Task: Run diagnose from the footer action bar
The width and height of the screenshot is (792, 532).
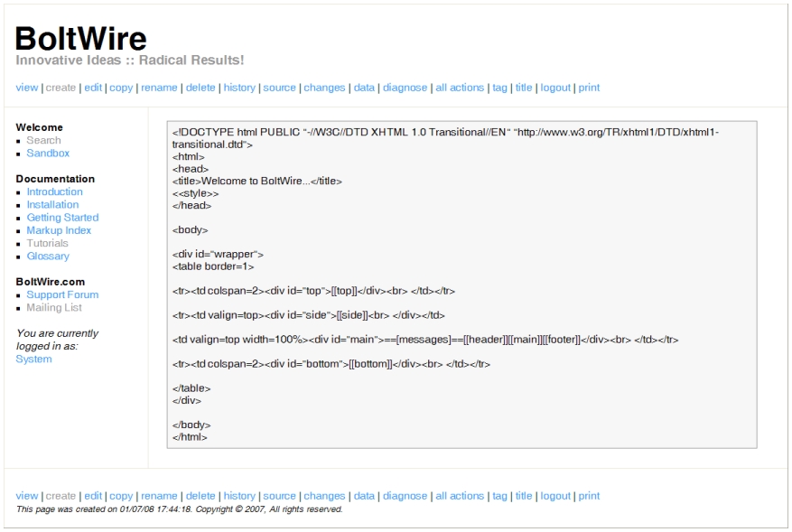Action: click(405, 496)
